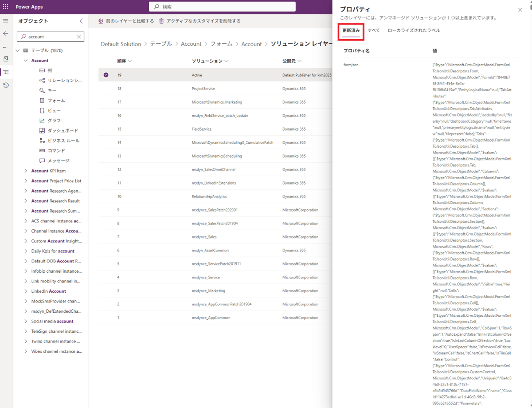Open the 順序 column sort dropdown
Image resolution: width=532 pixels, height=408 pixels.
[x=130, y=61]
